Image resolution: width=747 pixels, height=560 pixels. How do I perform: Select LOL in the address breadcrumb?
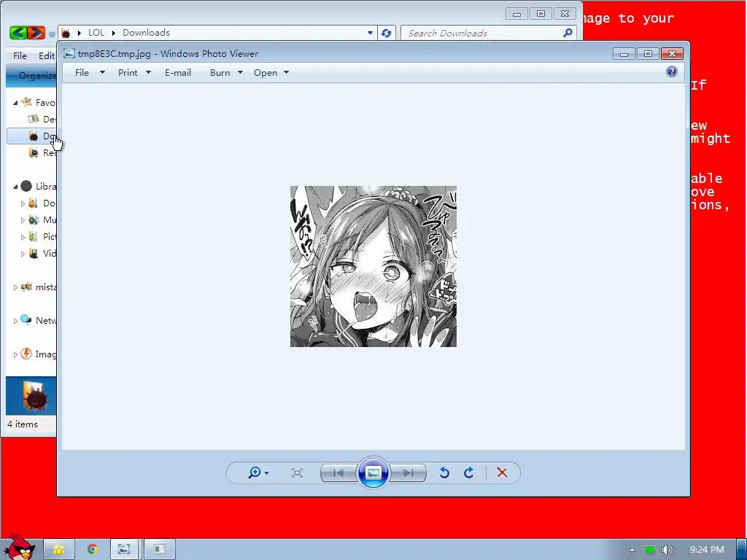96,33
